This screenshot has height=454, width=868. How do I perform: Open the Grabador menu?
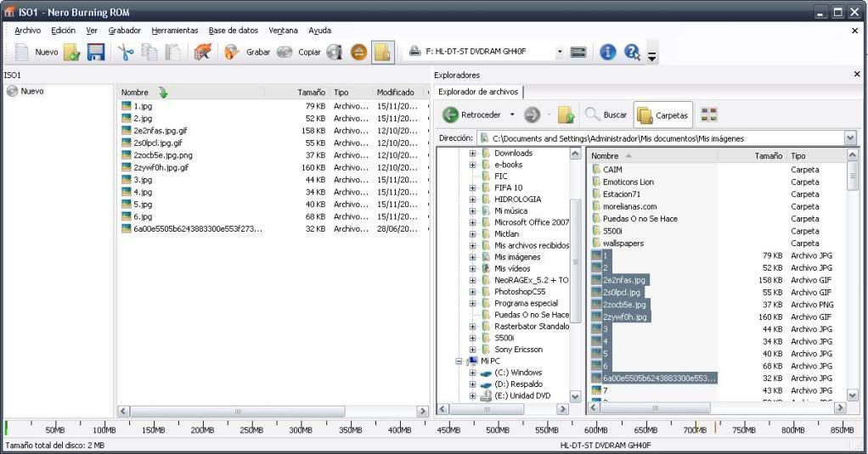coord(124,31)
